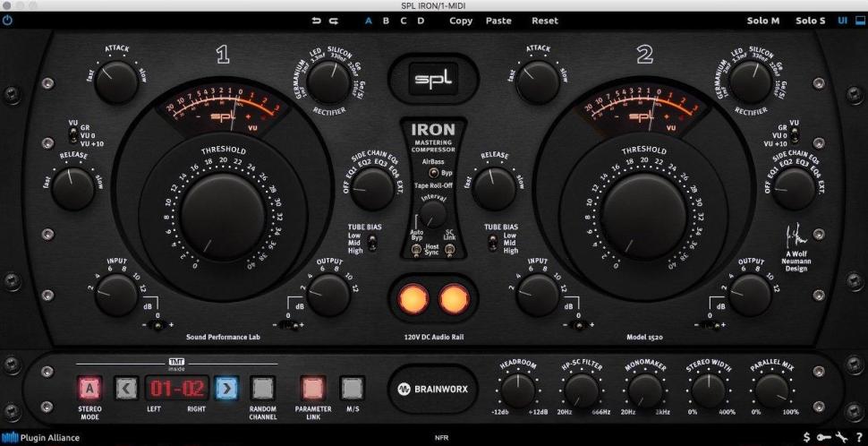Viewport: 868px width, 446px height.
Task: Select settings slot D
Action: pos(421,21)
